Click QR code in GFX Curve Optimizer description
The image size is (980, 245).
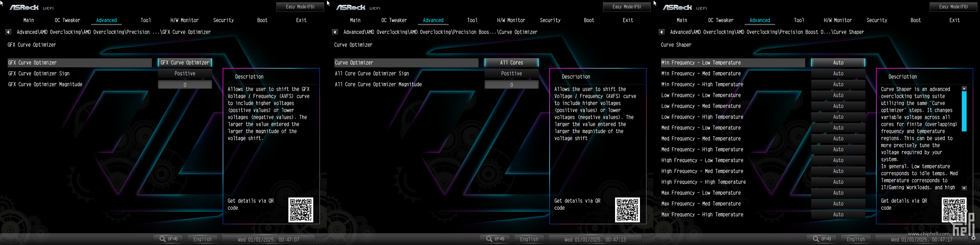click(301, 210)
